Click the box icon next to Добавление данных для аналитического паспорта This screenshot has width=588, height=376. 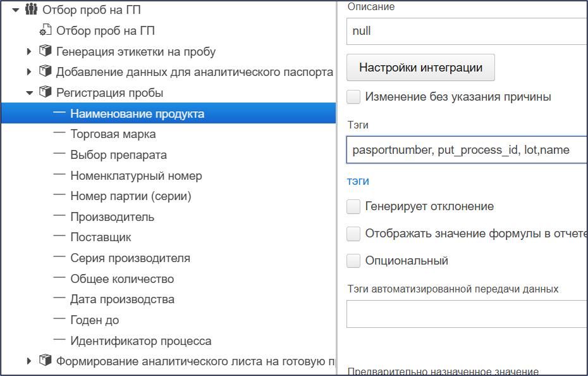46,72
